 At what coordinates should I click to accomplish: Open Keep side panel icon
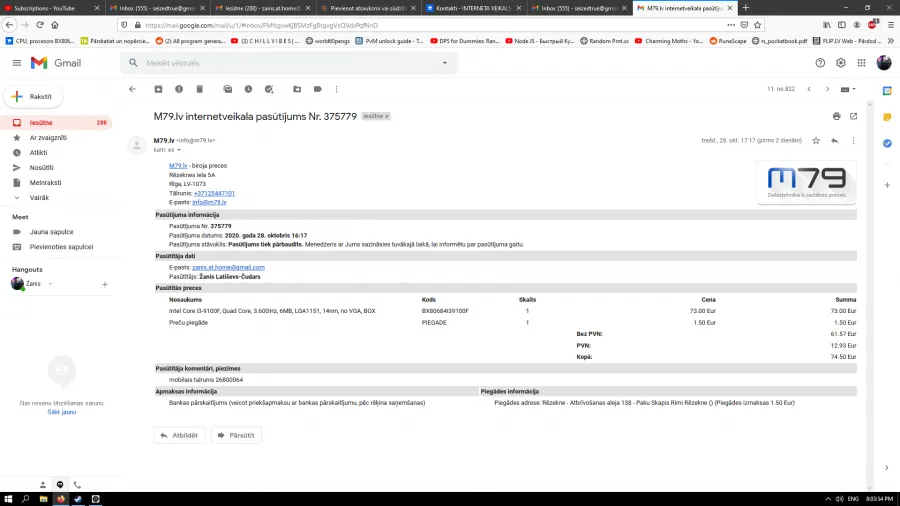887,117
